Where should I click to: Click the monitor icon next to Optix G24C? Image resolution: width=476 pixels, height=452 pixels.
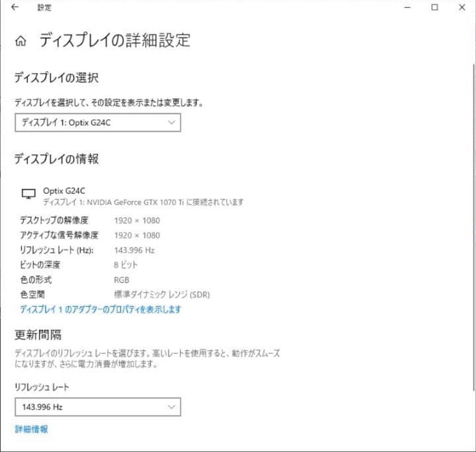[x=27, y=194]
